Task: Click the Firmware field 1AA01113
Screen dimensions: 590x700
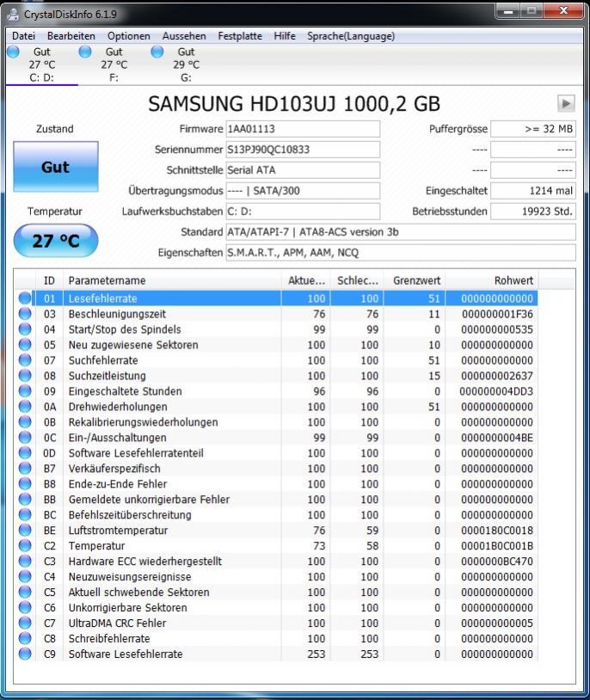Action: (303, 129)
